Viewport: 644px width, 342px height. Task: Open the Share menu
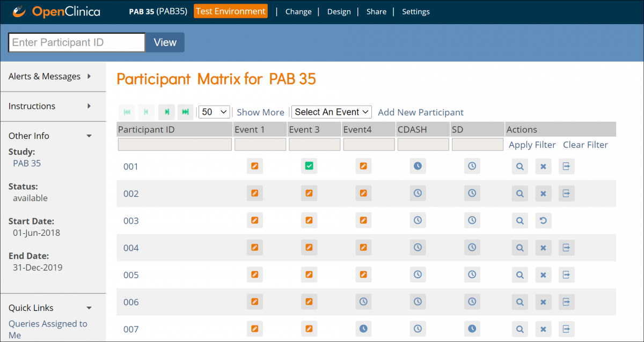pos(376,11)
